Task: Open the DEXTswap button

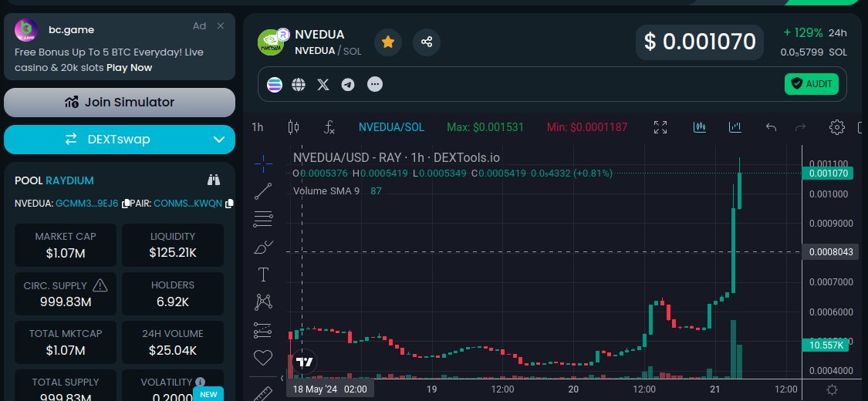Action: click(x=120, y=140)
